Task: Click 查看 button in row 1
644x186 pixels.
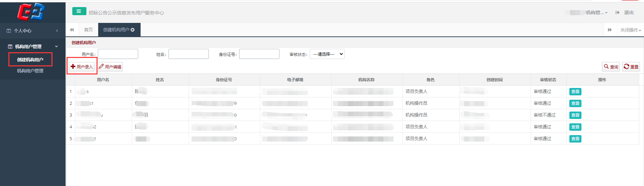Action: tap(575, 92)
